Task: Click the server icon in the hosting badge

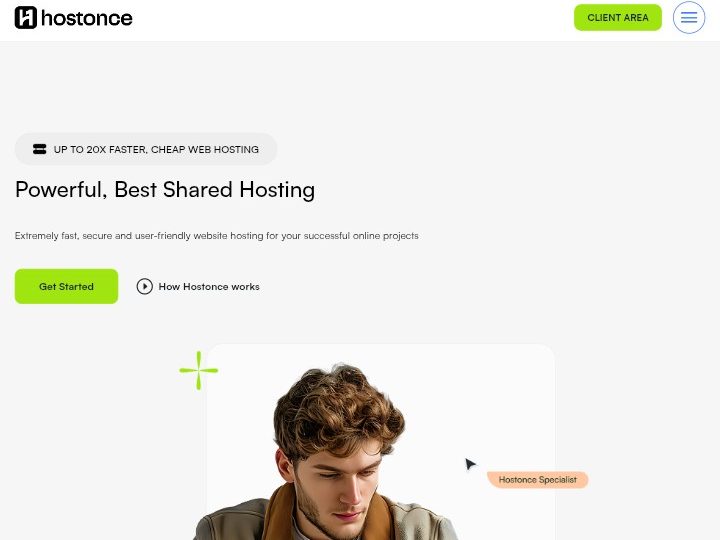Action: point(40,149)
